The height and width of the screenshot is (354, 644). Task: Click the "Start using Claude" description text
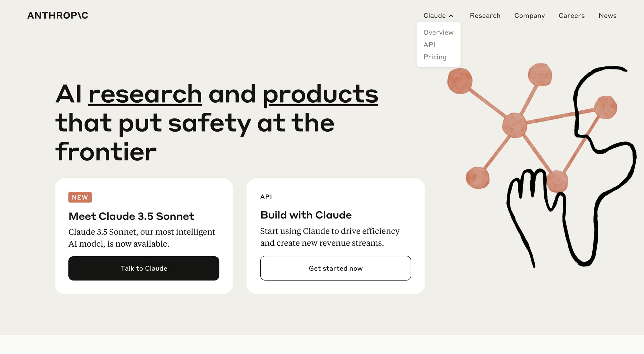point(330,237)
